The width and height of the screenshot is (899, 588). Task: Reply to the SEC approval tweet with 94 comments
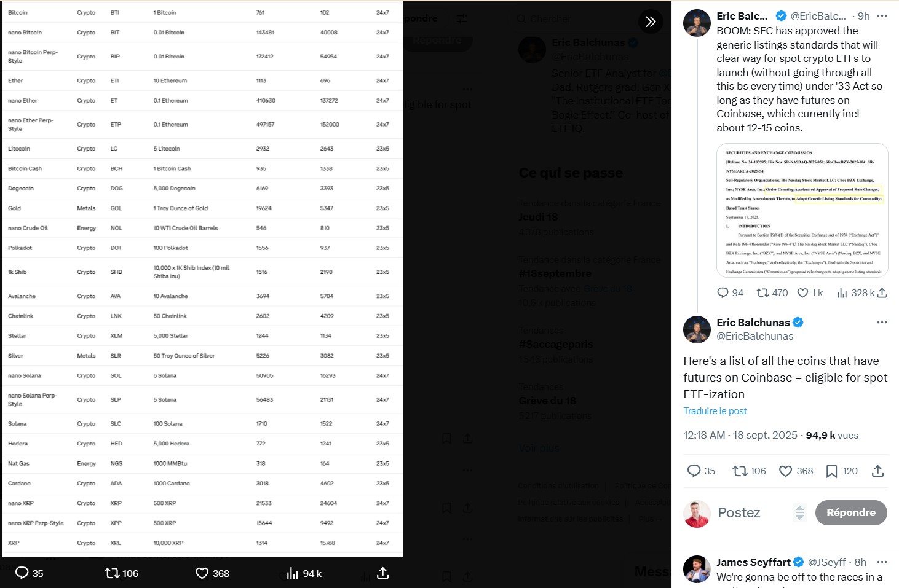pyautogui.click(x=730, y=293)
